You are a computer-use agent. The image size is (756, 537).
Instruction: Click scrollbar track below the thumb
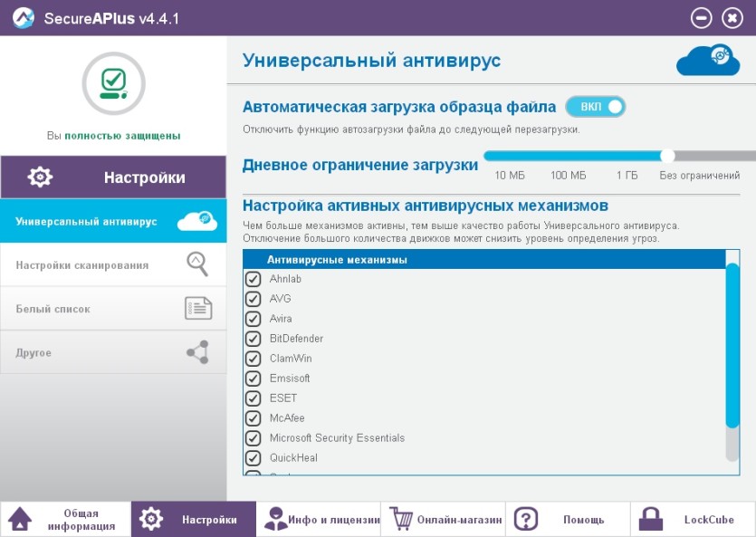click(x=732, y=446)
